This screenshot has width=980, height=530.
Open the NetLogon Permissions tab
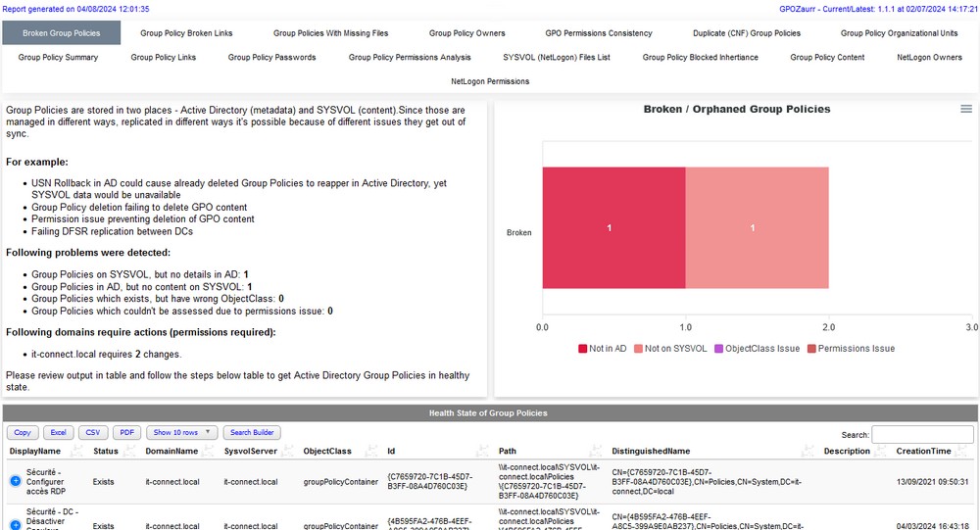(490, 81)
